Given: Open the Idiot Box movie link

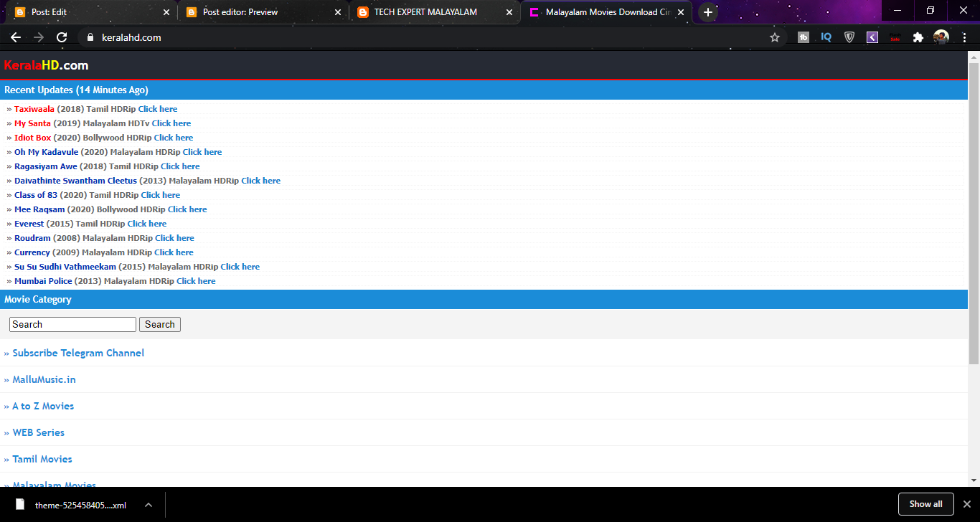Looking at the screenshot, I should (x=33, y=138).
